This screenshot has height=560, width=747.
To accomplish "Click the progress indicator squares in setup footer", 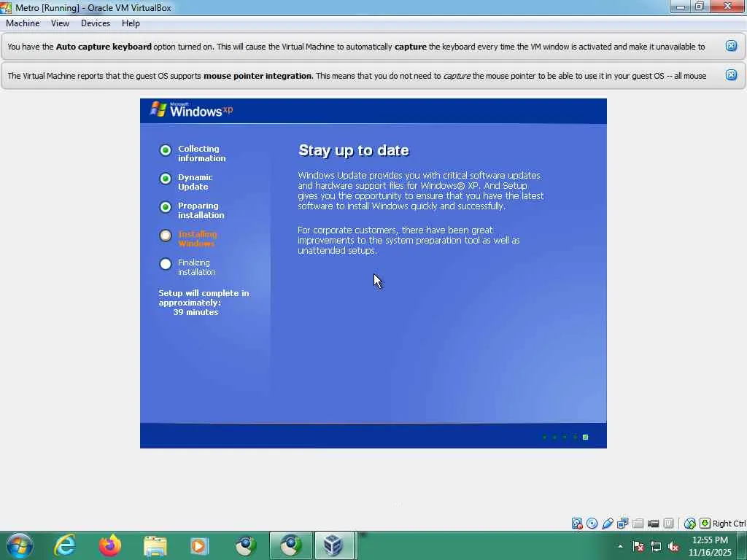I will pos(565,437).
